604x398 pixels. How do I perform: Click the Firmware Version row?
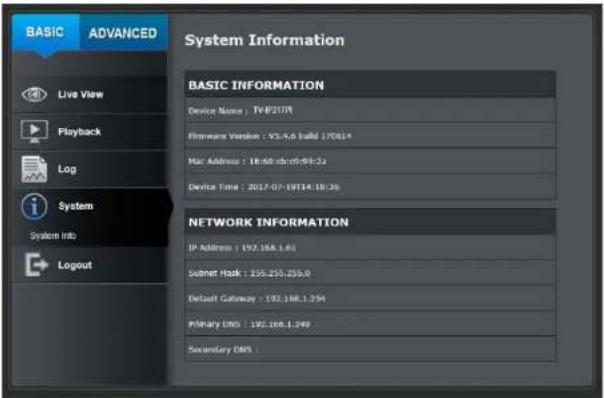(370, 136)
